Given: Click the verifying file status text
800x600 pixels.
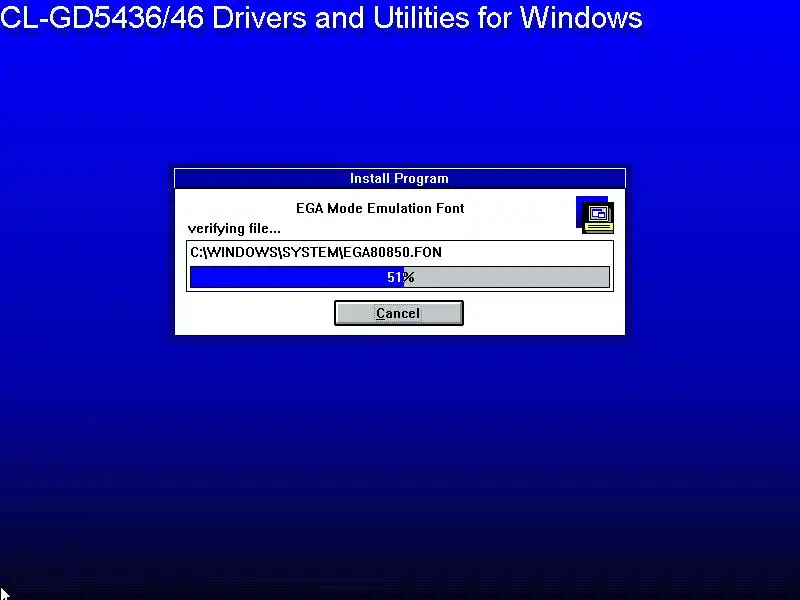Looking at the screenshot, I should click(x=234, y=229).
